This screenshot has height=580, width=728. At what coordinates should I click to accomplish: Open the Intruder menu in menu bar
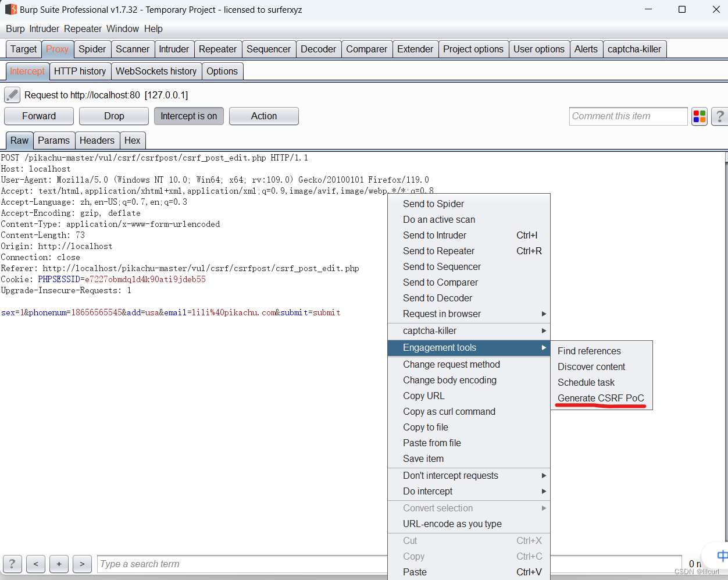point(44,29)
